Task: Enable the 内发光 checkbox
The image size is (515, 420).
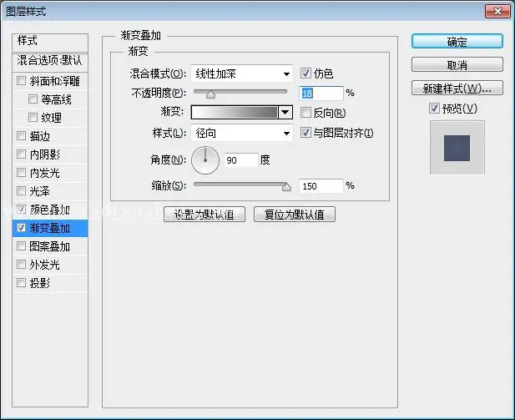Action: click(x=21, y=172)
